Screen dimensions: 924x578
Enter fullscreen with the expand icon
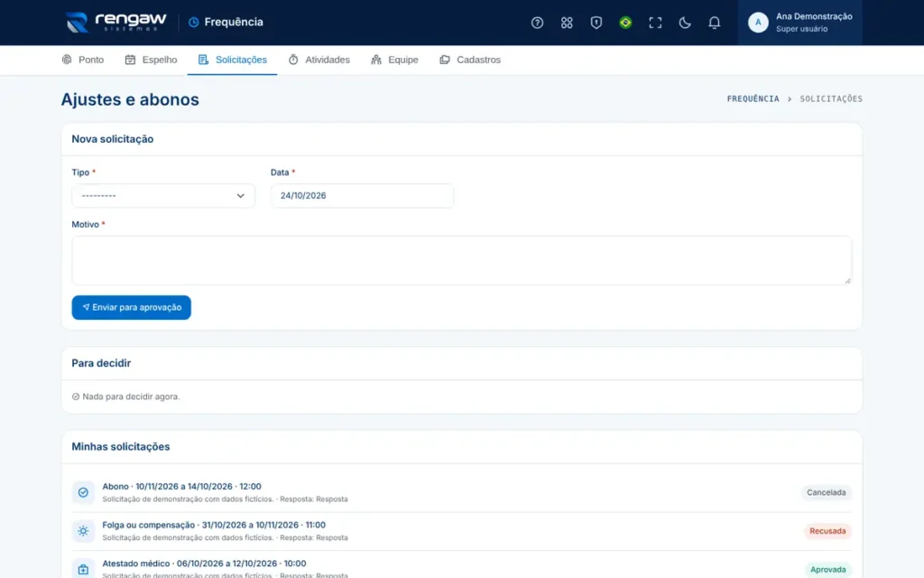655,23
